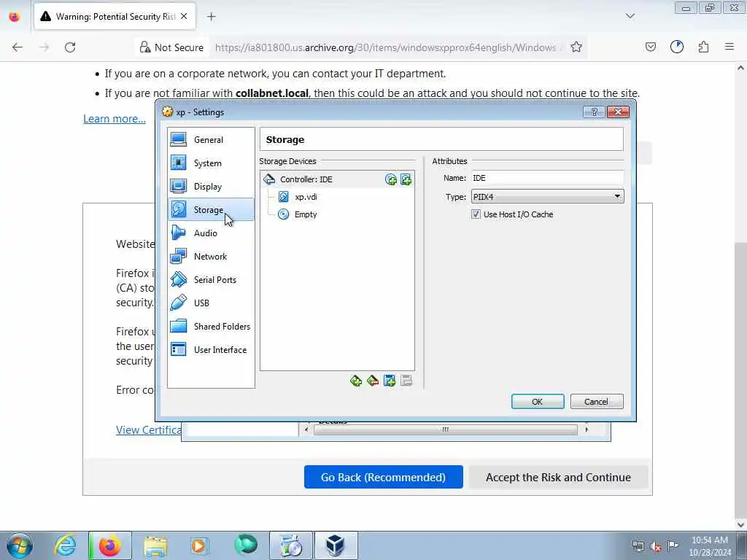Open the Learn more link in Firefox
Image resolution: width=747 pixels, height=560 pixels.
pos(115,119)
